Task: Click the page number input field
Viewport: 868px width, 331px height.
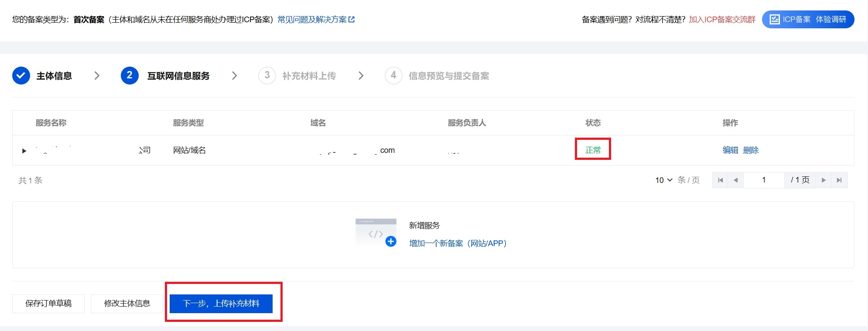Action: pos(764,180)
